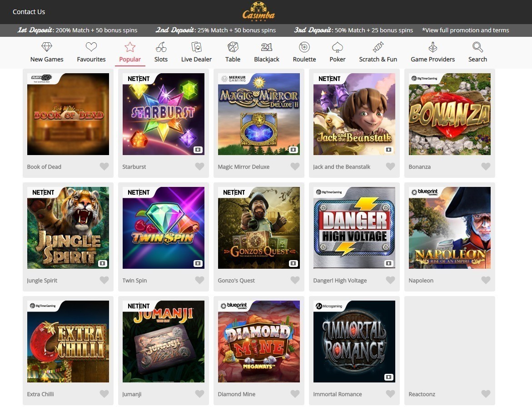
Task: Open the Table dice icon
Action: 233,47
